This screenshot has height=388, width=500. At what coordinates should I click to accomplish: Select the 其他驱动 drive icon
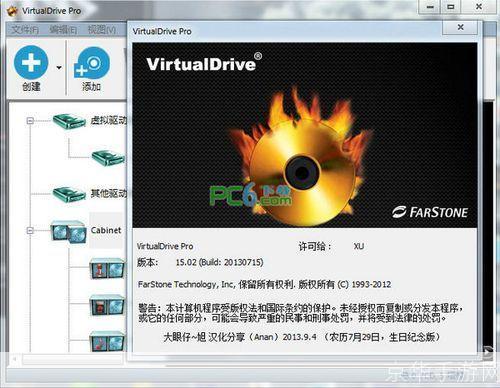click(x=69, y=194)
